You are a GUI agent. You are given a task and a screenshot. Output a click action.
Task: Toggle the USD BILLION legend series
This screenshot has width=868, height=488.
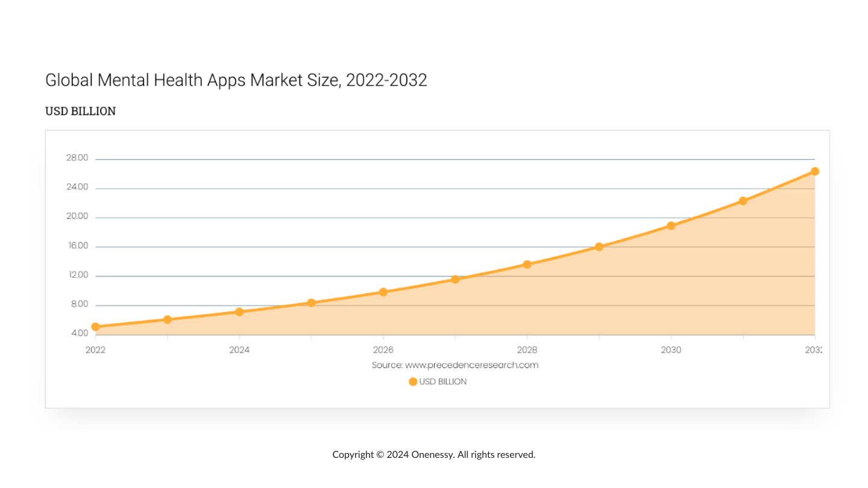click(438, 381)
